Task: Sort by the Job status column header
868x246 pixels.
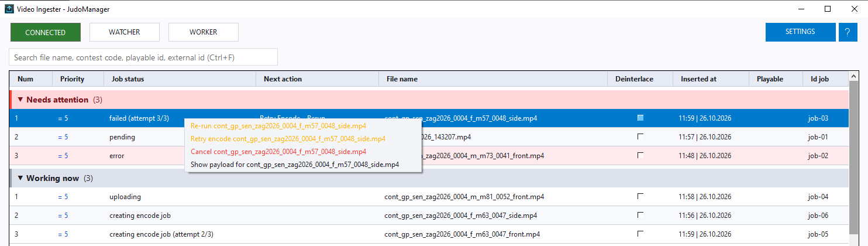Action: point(180,79)
